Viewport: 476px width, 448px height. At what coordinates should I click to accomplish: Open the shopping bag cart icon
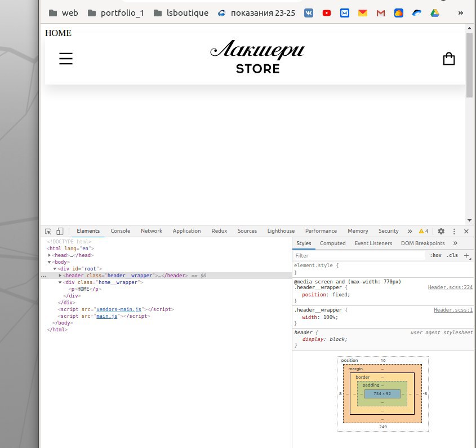[x=448, y=59]
